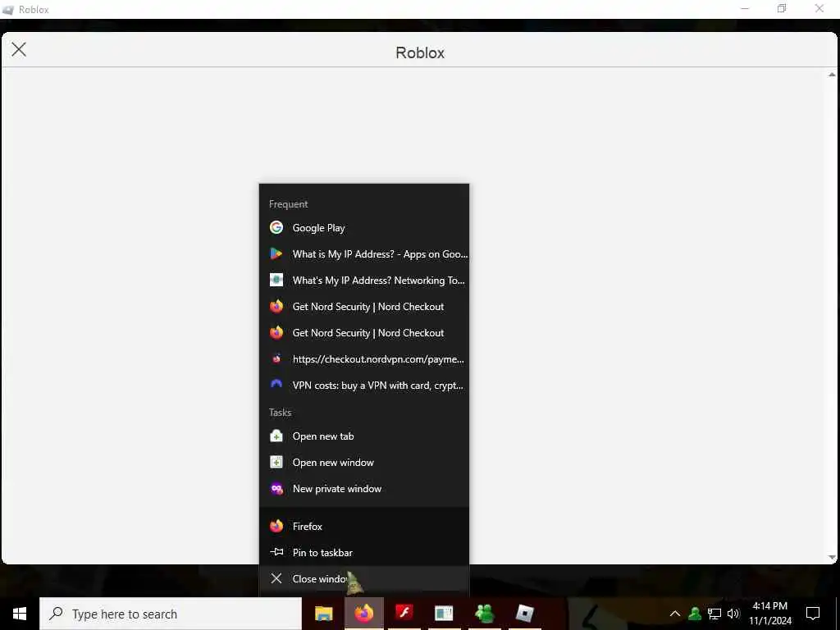Launch Firefox from the jump list

[x=363, y=526]
